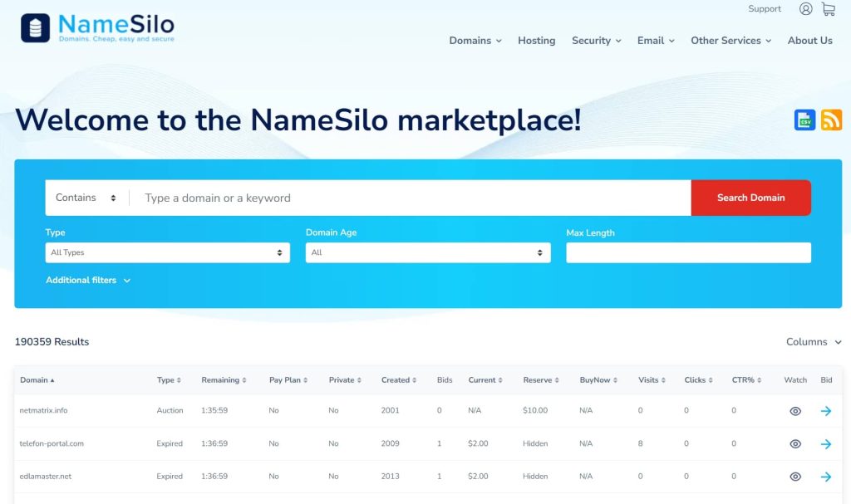Viewport: 851px width, 504px height.
Task: Click bid arrow for edlamaster.net
Action: pyautogui.click(x=825, y=477)
